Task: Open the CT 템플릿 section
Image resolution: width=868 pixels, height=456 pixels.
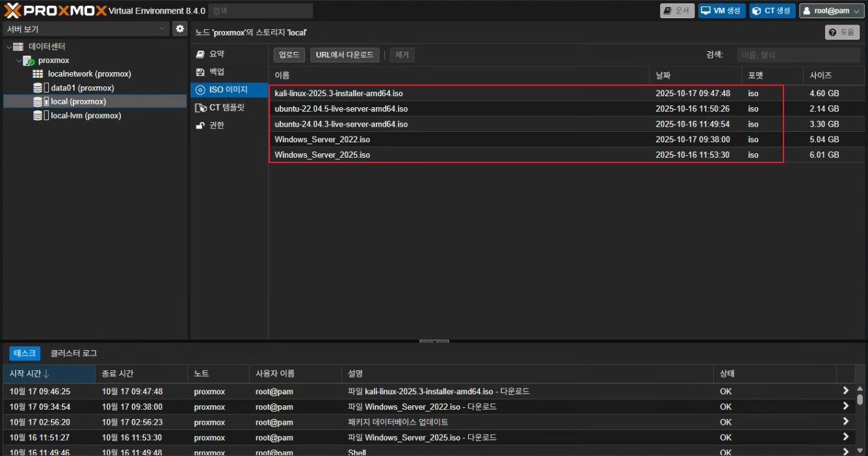Action: 229,107
